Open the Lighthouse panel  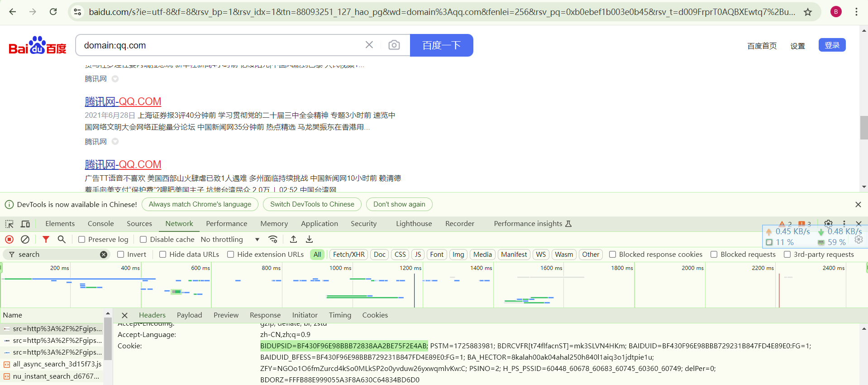click(x=414, y=224)
